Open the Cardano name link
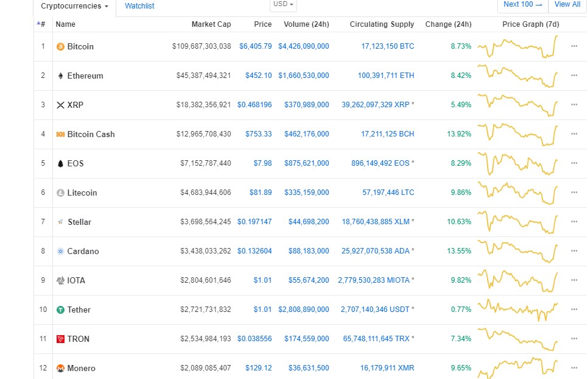 point(83,252)
